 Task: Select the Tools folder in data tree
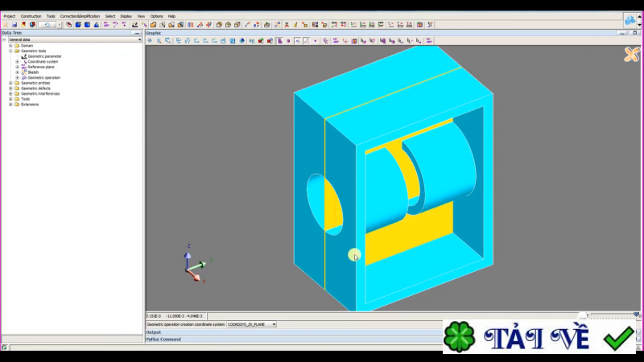point(25,99)
